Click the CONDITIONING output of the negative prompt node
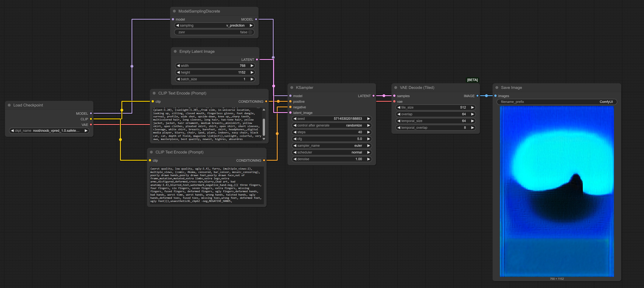The width and height of the screenshot is (644, 288). coord(264,161)
